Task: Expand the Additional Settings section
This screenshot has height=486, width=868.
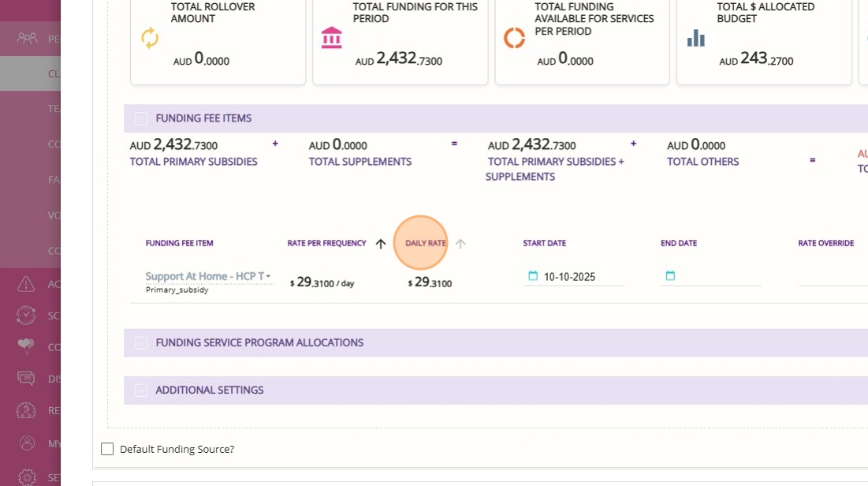Action: click(x=141, y=391)
